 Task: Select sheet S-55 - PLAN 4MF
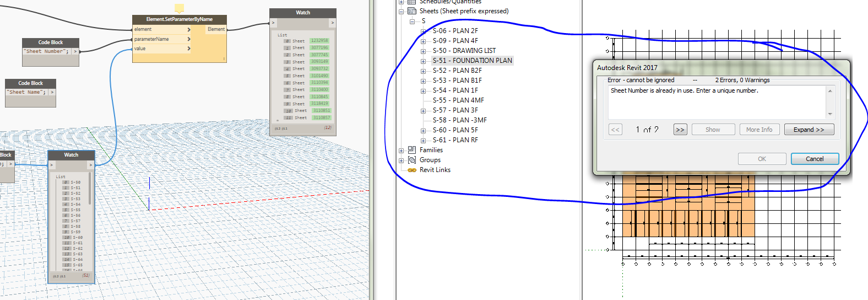click(x=458, y=100)
